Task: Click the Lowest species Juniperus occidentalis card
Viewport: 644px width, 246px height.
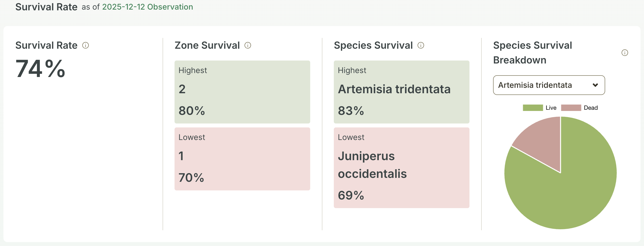Action: (401, 168)
